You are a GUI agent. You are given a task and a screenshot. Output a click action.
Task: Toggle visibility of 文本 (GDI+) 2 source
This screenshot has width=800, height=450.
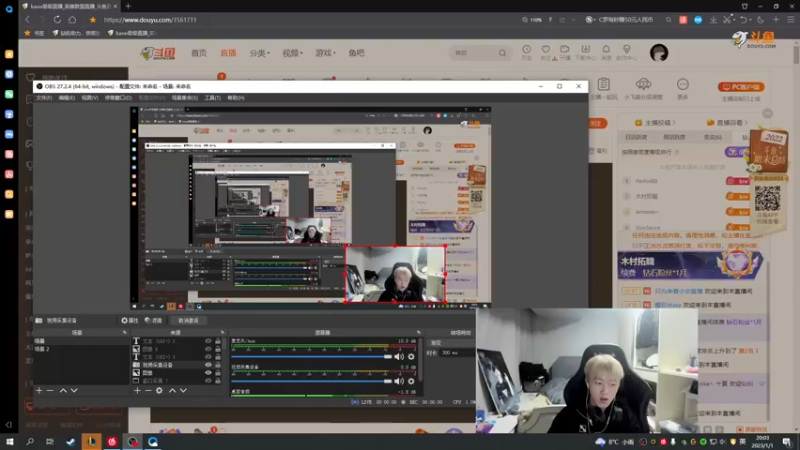tap(208, 341)
